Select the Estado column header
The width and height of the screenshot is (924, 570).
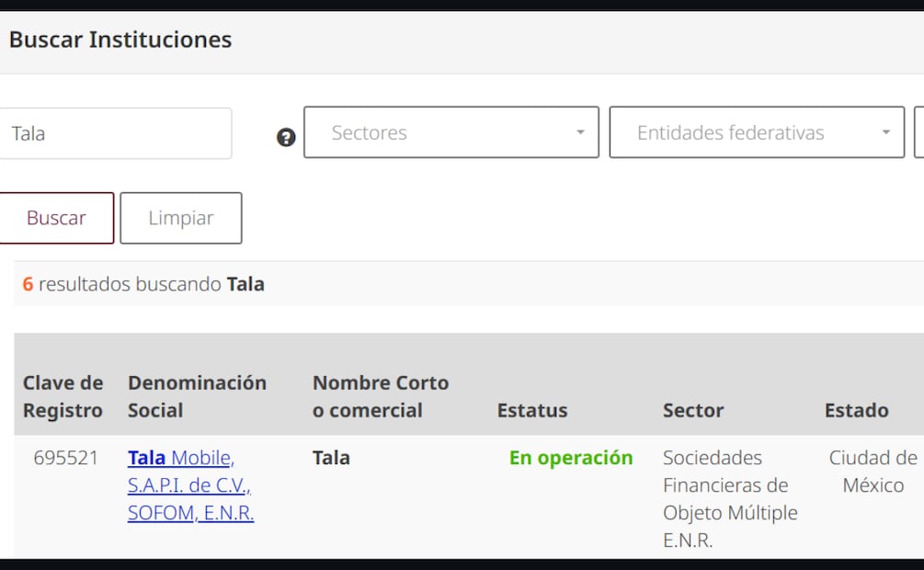(x=857, y=410)
